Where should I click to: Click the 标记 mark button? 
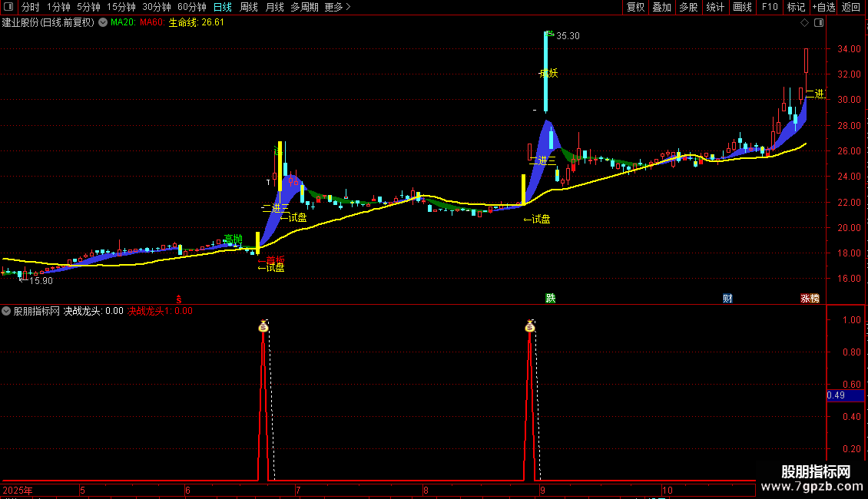796,7
